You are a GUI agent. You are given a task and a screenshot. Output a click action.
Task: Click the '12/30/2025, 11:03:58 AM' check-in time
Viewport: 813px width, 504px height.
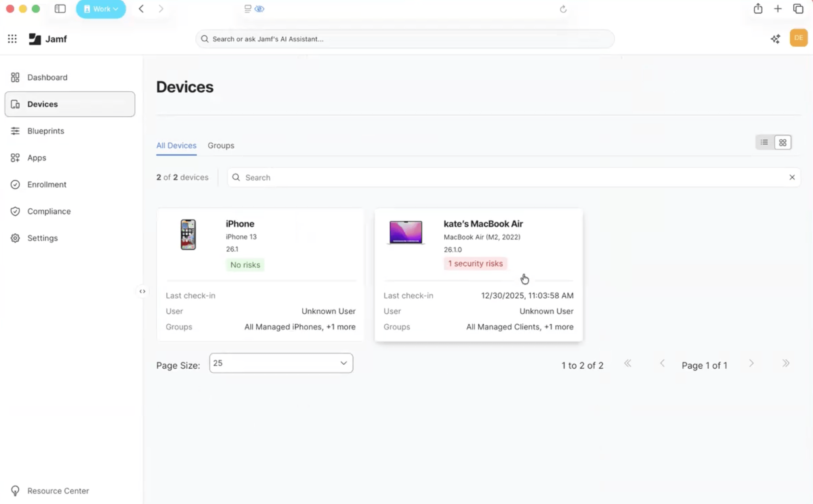(x=527, y=295)
